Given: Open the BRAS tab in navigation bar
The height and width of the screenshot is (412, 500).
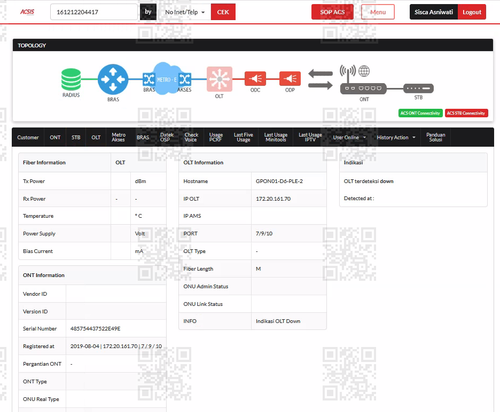Looking at the screenshot, I should [143, 137].
